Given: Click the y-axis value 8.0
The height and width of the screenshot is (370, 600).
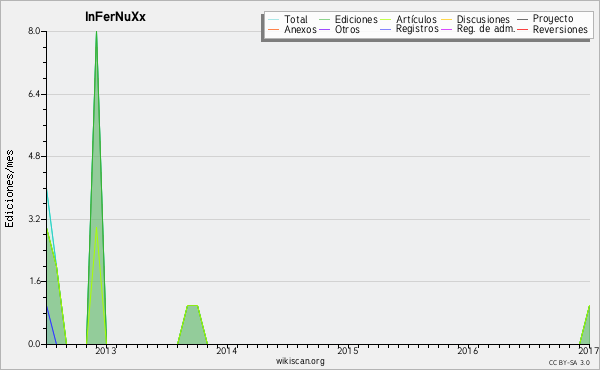Looking at the screenshot, I should click(x=34, y=31).
